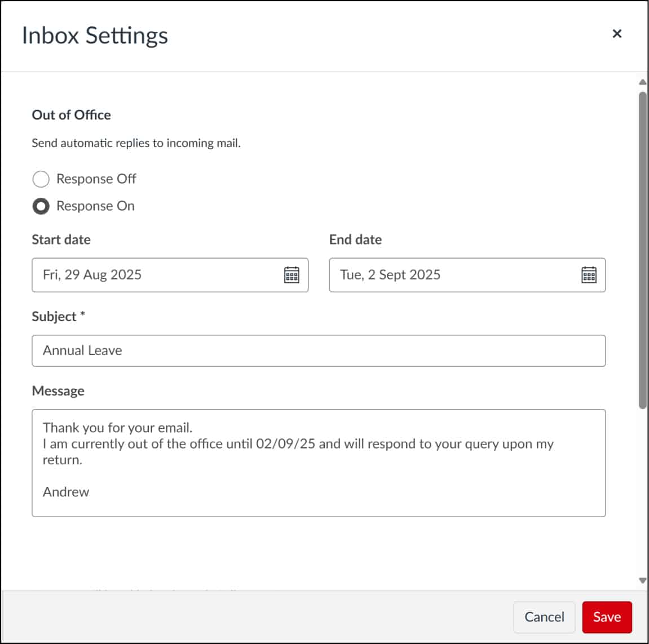The height and width of the screenshot is (644, 649).
Task: Click the "Response Off" label text
Action: point(96,179)
